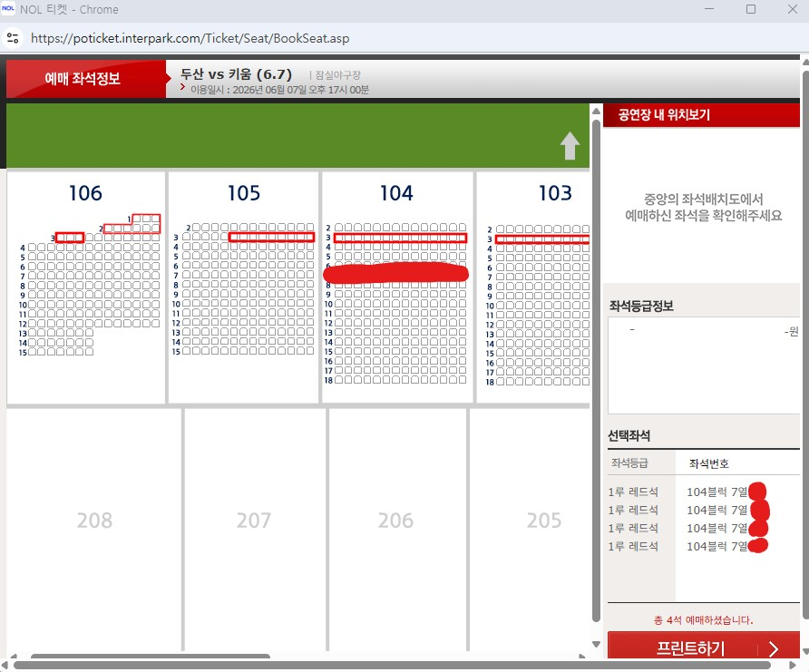Screen dimensions: 809x672
Task: Select section 104 heading
Action: coord(396,193)
